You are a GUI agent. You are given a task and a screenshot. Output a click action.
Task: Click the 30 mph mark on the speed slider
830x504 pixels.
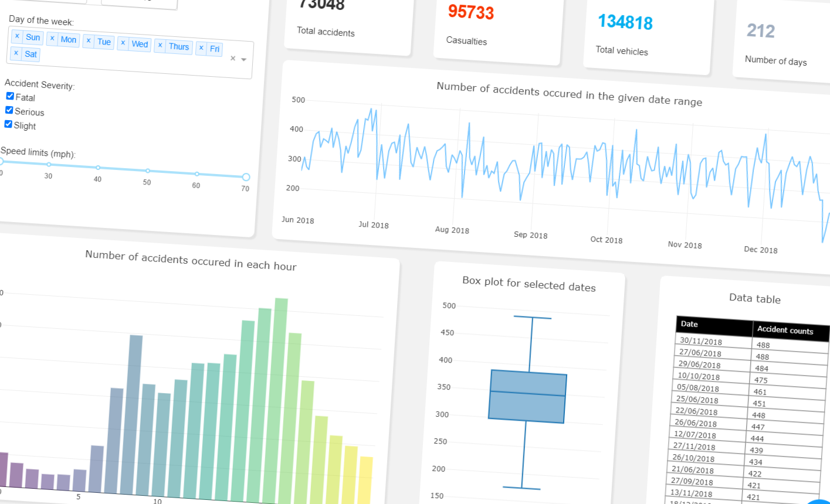coord(48,166)
